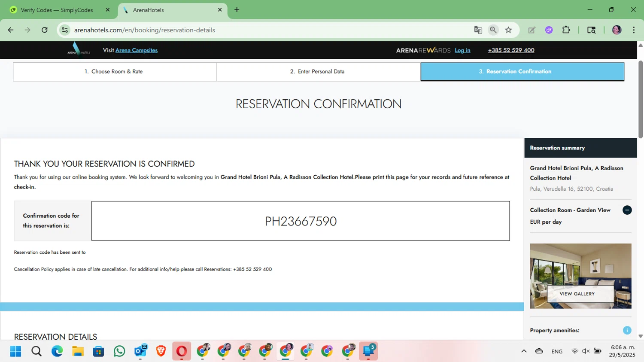The image size is (644, 362).
Task: Click the browser forward arrow
Action: click(x=27, y=30)
